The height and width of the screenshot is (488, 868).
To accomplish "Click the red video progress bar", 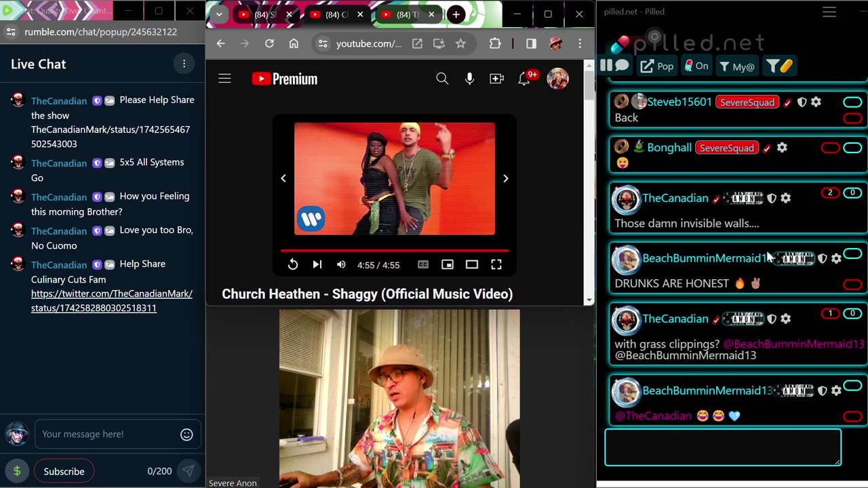I will tap(395, 251).
